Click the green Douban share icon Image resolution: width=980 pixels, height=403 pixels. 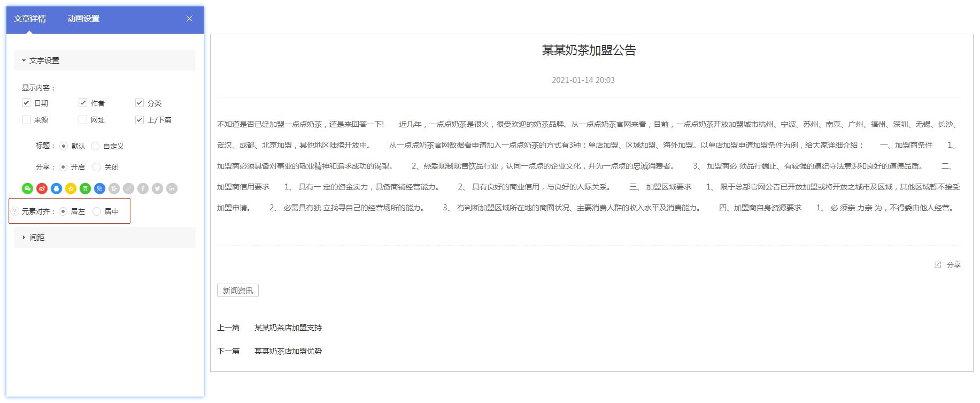[85, 188]
